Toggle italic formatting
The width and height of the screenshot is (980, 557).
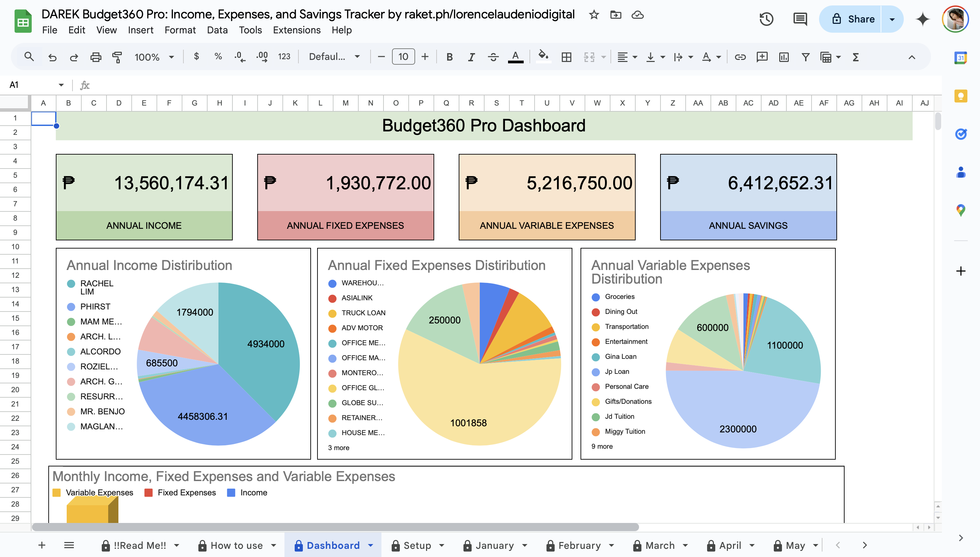click(471, 57)
